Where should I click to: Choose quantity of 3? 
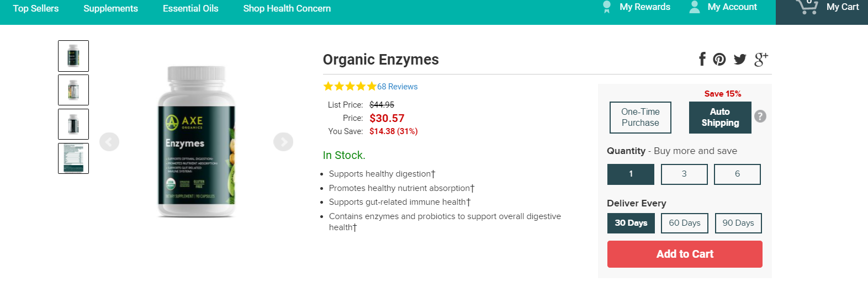tap(684, 174)
